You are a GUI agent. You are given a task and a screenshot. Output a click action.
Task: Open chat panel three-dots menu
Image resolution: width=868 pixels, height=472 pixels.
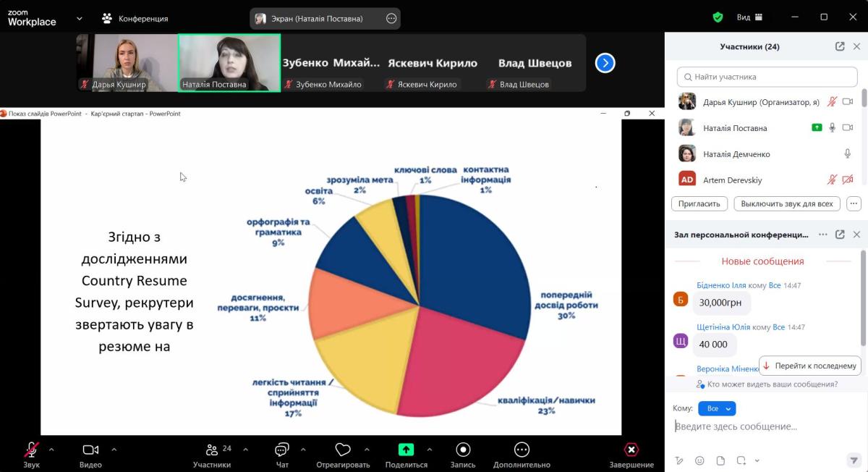(823, 235)
